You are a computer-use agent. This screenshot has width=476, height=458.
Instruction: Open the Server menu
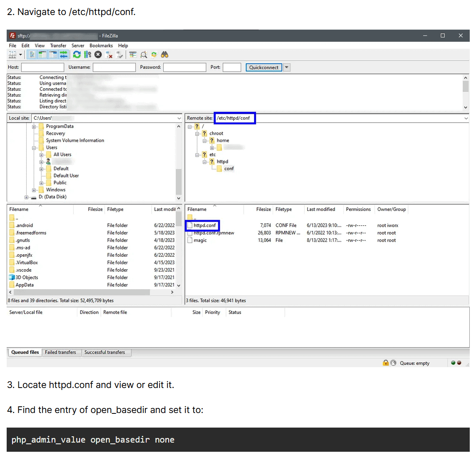pos(78,45)
